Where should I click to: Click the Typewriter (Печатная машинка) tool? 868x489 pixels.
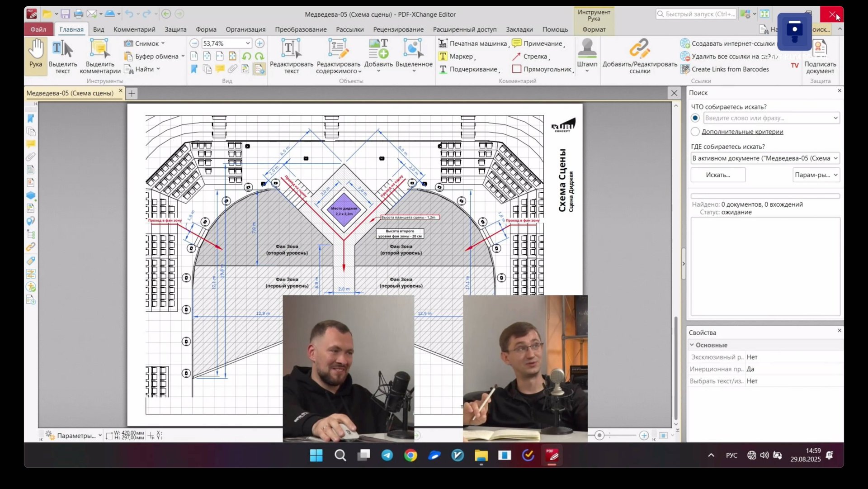pyautogui.click(x=472, y=43)
